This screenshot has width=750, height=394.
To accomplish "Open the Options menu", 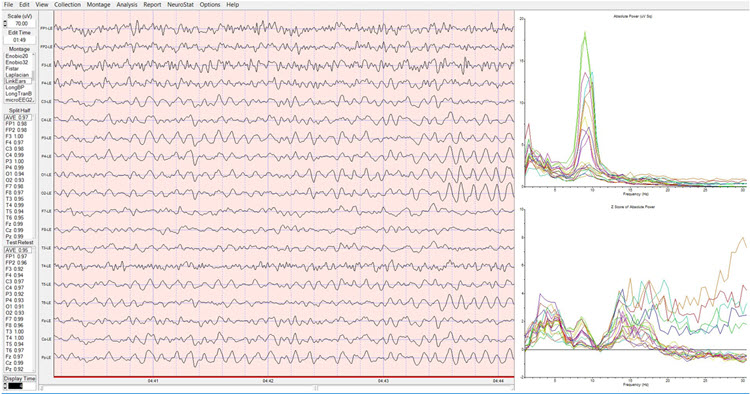I will point(210,5).
